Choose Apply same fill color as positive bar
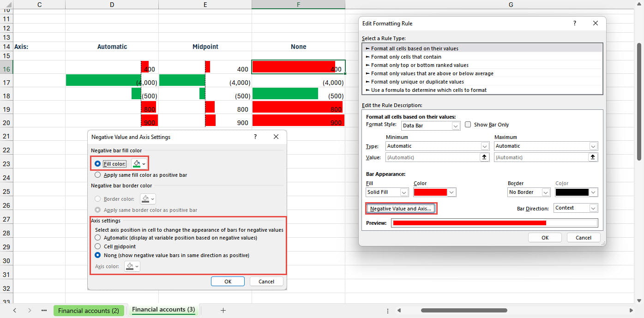This screenshot has width=644, height=318. click(x=97, y=175)
